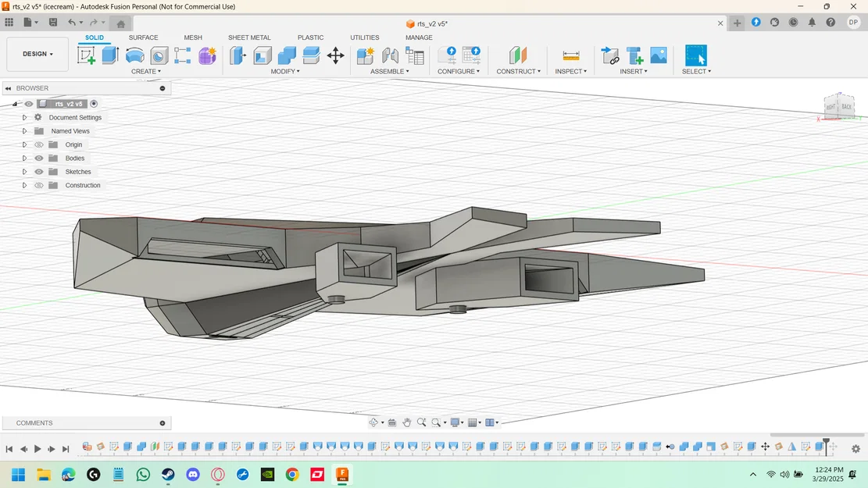Jump to timeline beginning

(x=9, y=449)
